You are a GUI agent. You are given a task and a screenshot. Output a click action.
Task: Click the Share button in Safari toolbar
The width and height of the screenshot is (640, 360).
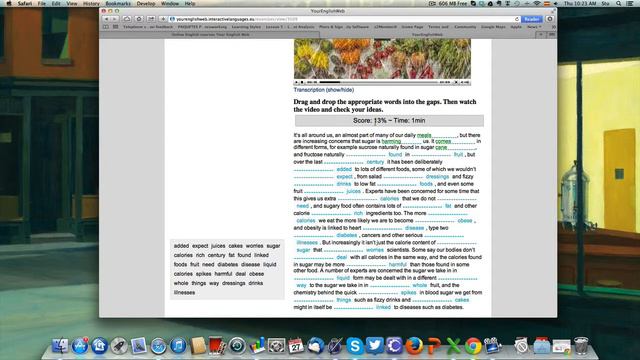(x=151, y=19)
